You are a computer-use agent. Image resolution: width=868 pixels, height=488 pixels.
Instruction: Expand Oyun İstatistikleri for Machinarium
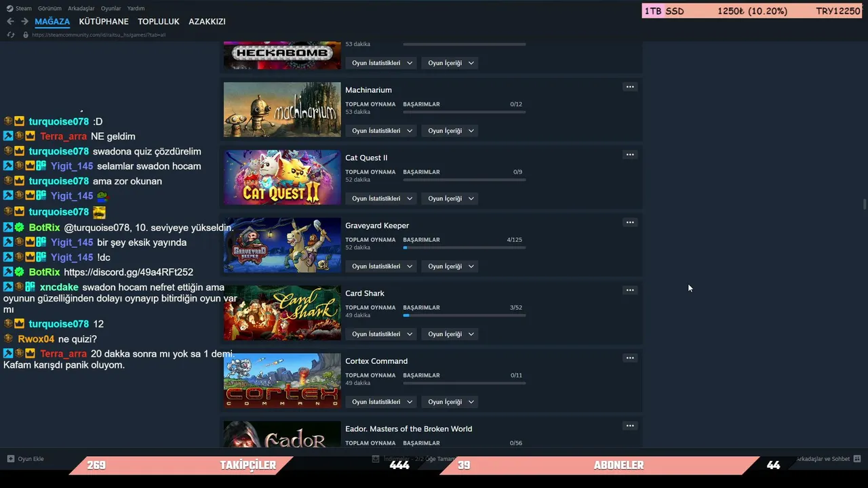[x=381, y=131]
